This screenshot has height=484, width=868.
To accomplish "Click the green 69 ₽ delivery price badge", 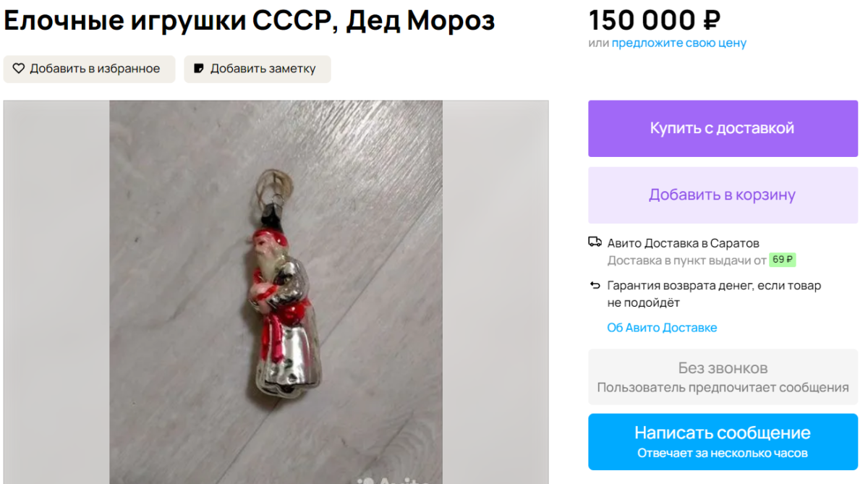I will [x=782, y=260].
